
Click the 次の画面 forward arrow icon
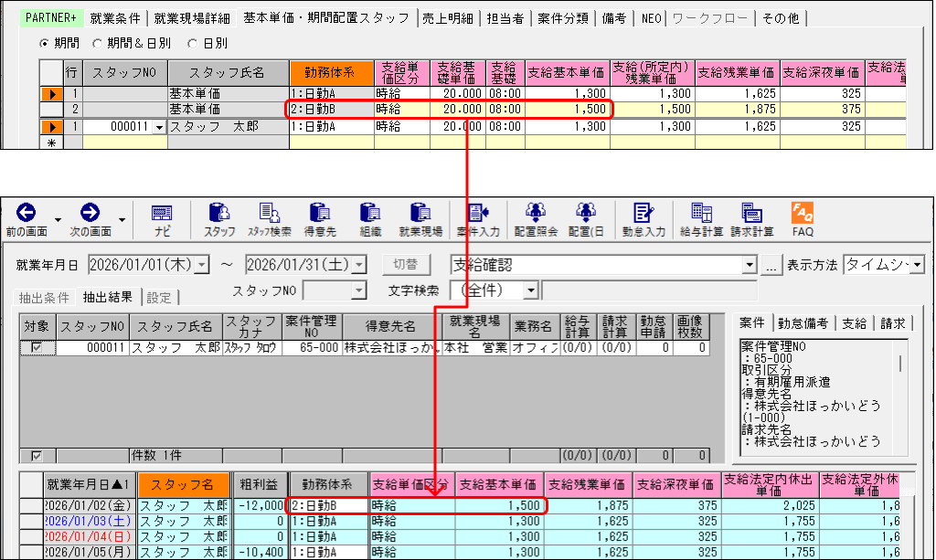click(x=90, y=213)
